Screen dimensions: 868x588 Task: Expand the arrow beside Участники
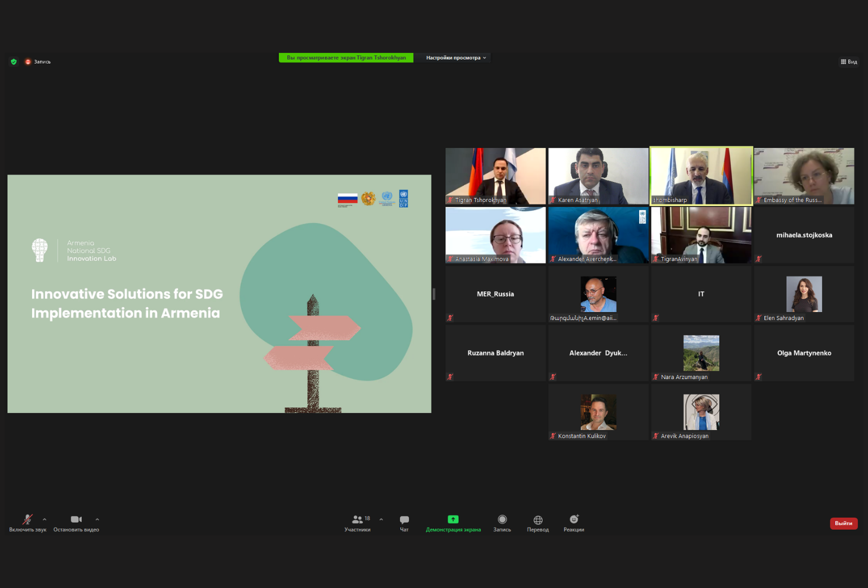(381, 519)
